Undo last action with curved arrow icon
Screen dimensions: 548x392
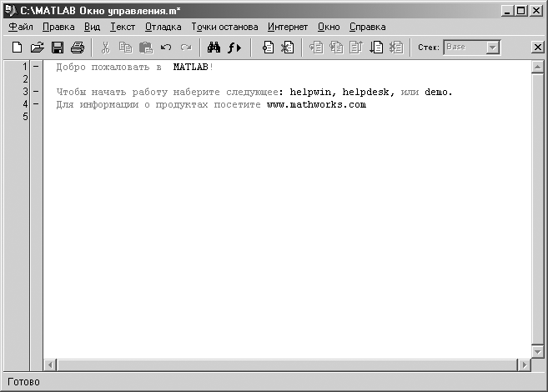point(166,48)
